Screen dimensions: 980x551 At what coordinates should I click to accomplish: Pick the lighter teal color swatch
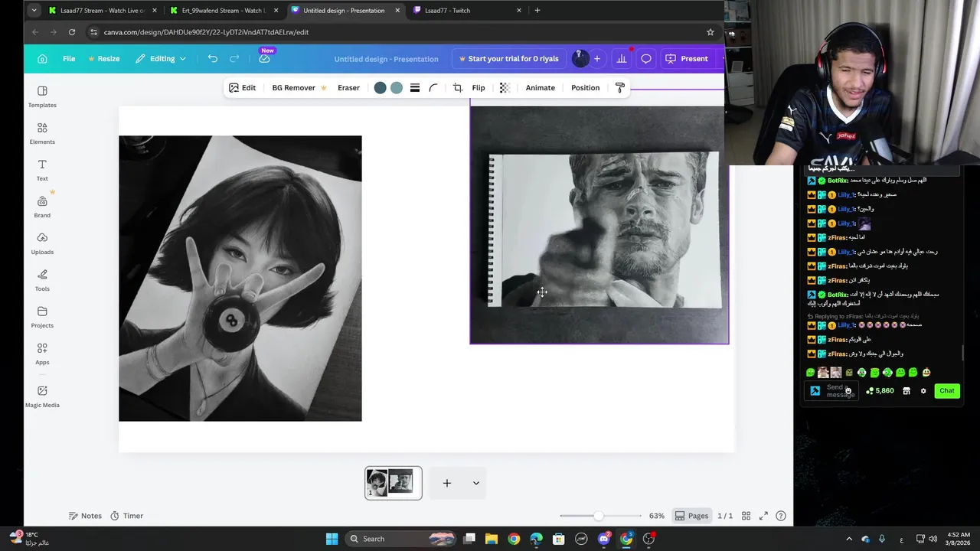click(x=397, y=88)
